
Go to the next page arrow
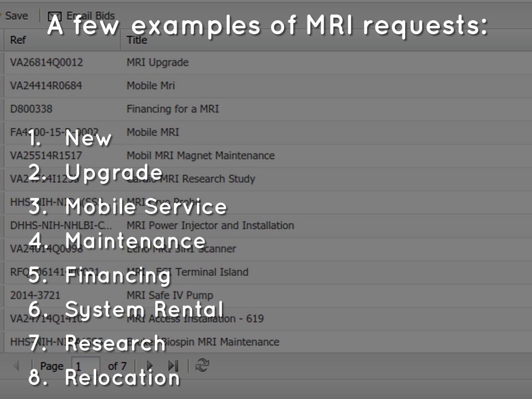[x=150, y=366]
